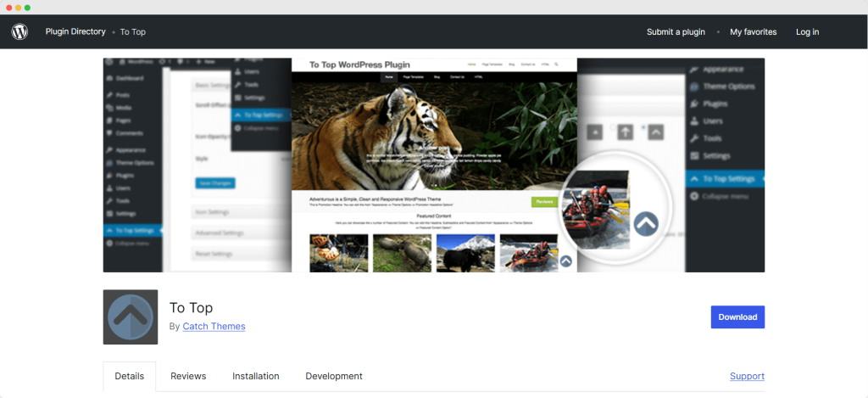
Task: Click the macOS yellow minimize dot
Action: point(19,8)
